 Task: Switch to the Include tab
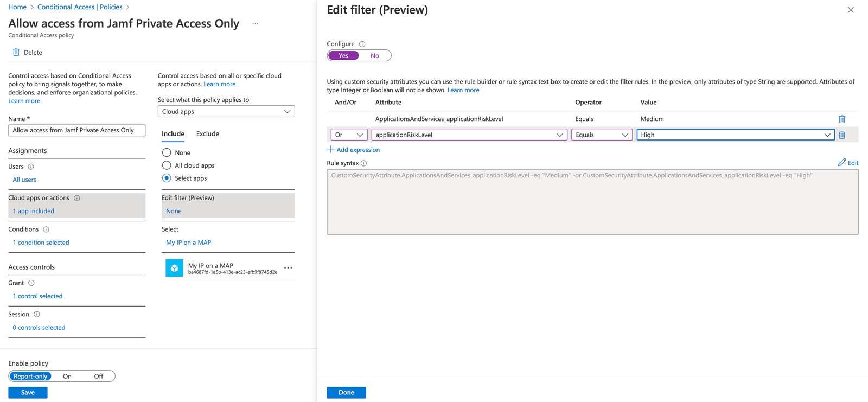(173, 133)
